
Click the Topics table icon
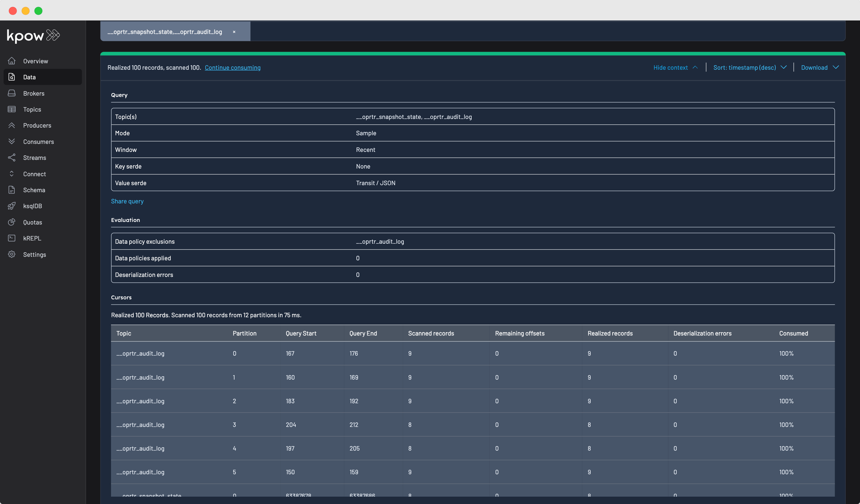click(12, 109)
